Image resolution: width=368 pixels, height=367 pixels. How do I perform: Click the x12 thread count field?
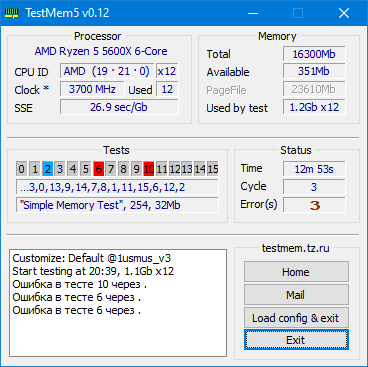pyautogui.click(x=167, y=71)
